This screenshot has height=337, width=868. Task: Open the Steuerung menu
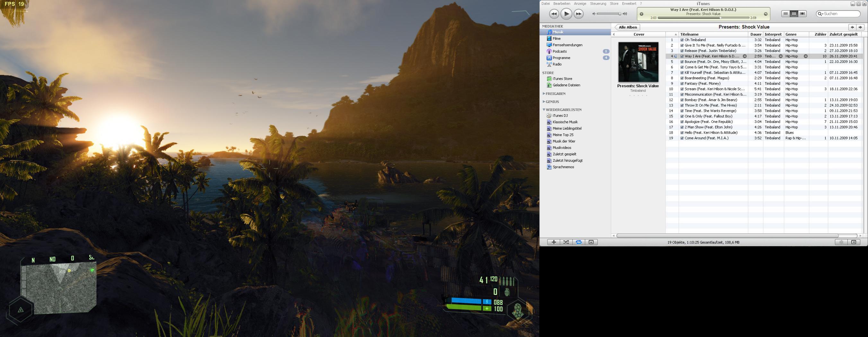[x=598, y=4]
